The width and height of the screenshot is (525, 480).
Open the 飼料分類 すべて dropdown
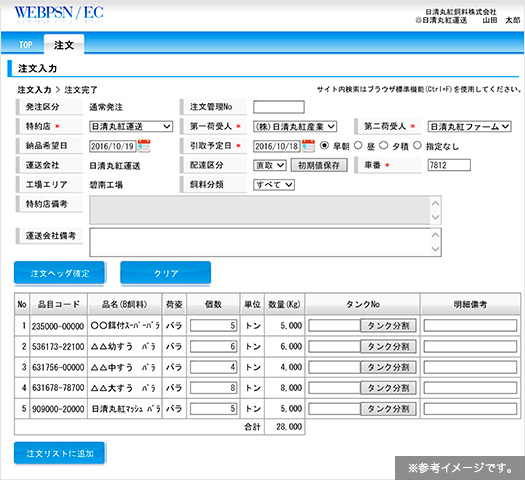click(x=274, y=185)
